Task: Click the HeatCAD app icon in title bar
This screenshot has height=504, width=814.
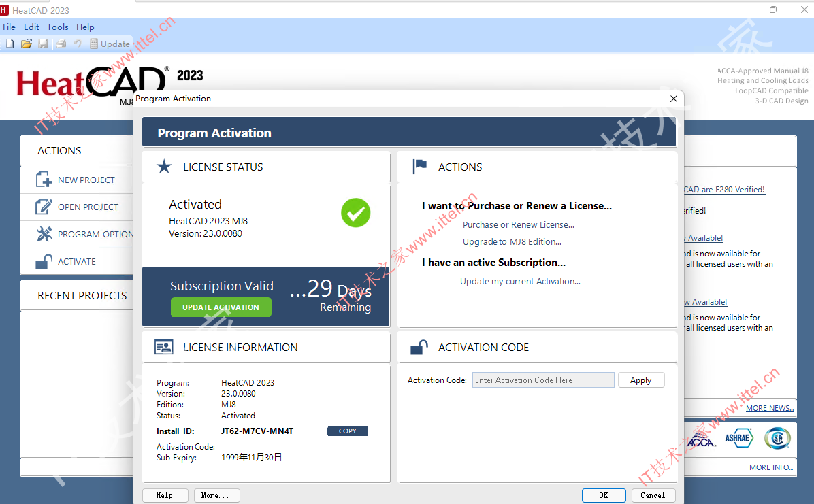Action: pyautogui.click(x=5, y=10)
